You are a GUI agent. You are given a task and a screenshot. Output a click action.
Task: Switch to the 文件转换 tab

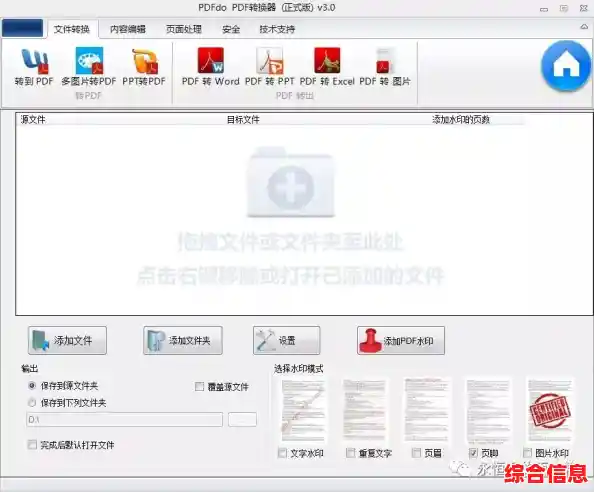72,29
